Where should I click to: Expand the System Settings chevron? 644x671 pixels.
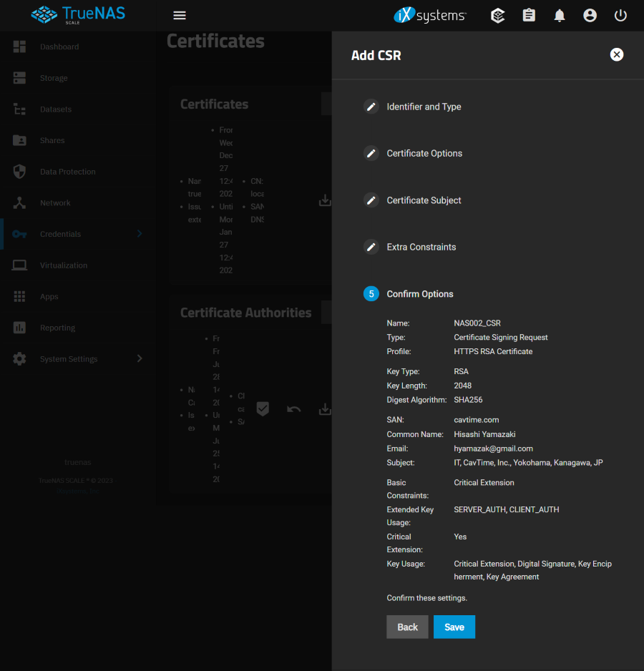coord(140,358)
